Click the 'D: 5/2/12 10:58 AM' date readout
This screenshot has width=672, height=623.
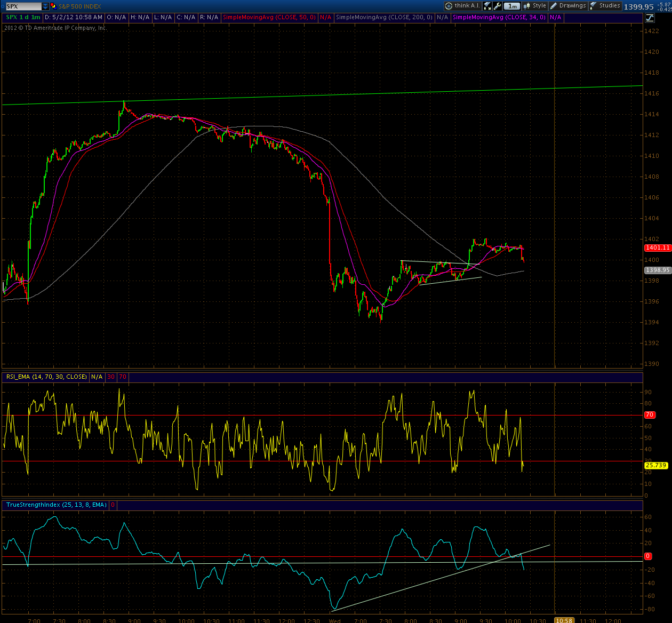[x=74, y=18]
